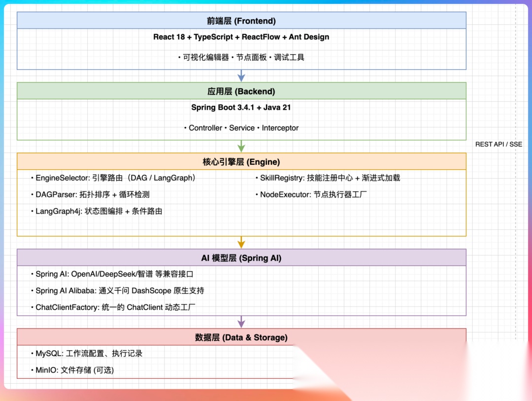Select arrow from Backend to Engine layer
The width and height of the screenshot is (532, 401).
coord(241,147)
